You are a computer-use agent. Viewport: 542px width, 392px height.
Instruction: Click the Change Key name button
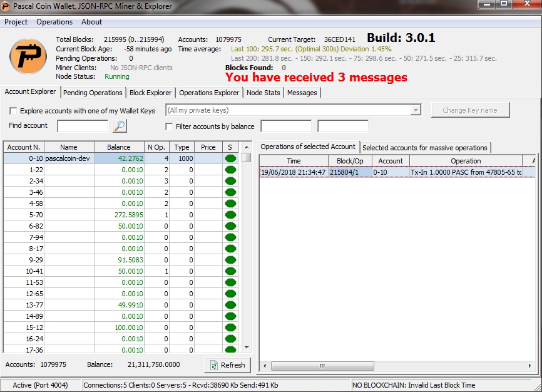[x=470, y=110]
